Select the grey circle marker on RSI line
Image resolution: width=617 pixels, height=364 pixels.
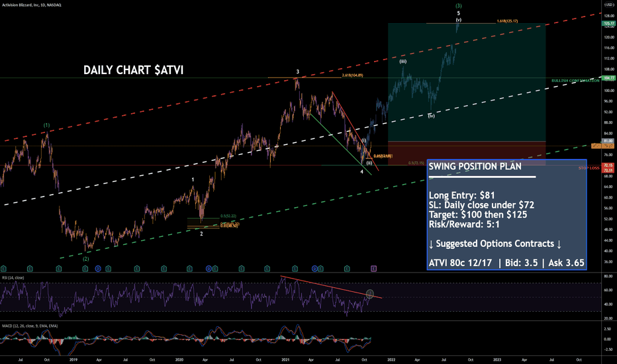pos(369,294)
